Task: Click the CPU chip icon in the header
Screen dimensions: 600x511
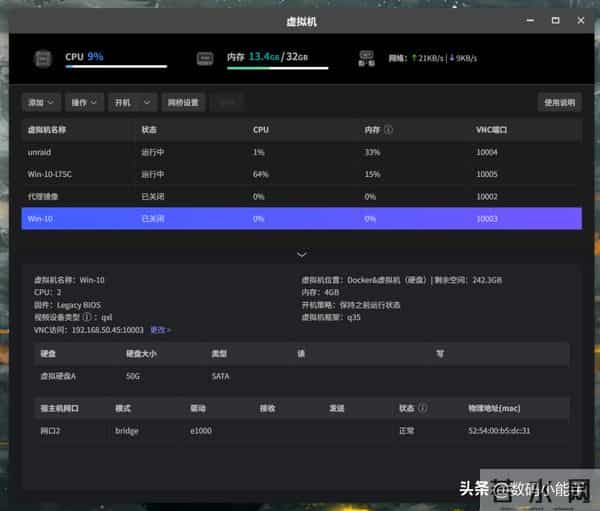Action: (x=43, y=59)
